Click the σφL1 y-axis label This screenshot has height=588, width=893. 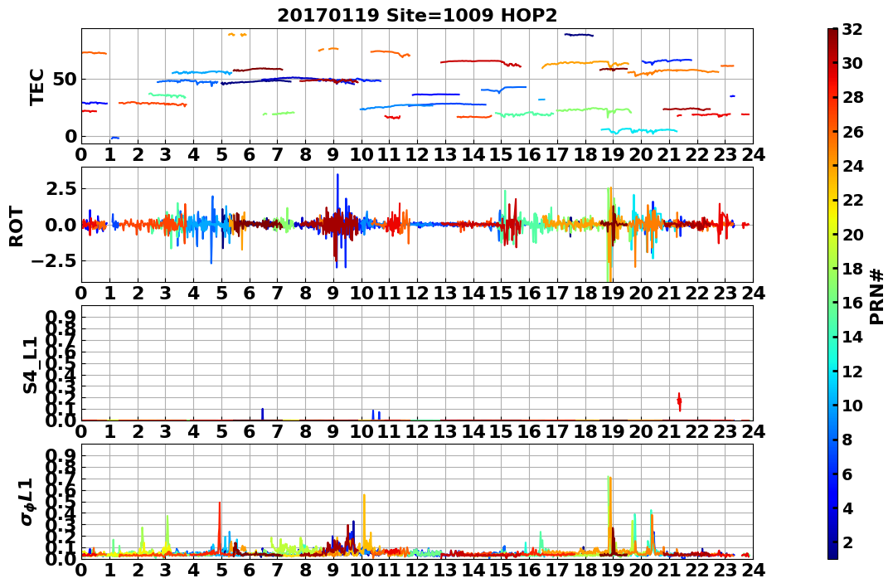coord(27,502)
